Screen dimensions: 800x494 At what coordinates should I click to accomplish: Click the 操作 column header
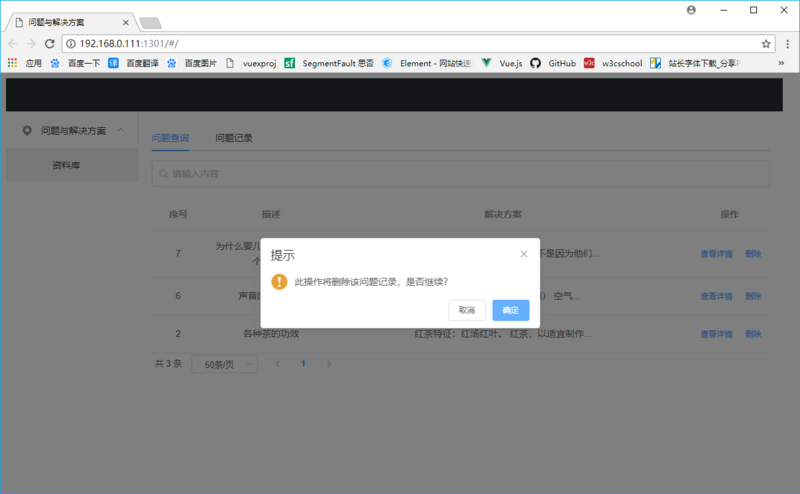click(729, 214)
